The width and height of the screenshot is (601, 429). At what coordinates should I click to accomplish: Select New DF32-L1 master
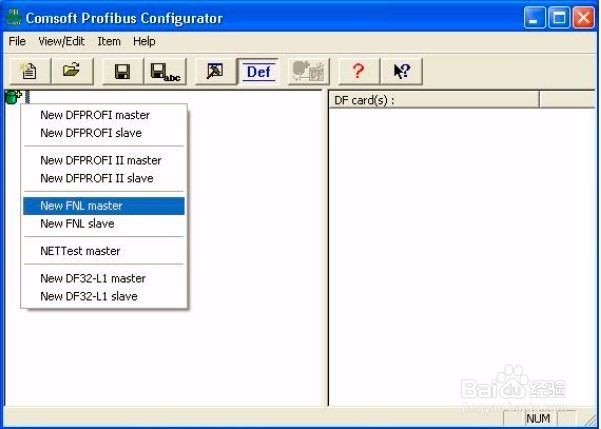pos(104,278)
